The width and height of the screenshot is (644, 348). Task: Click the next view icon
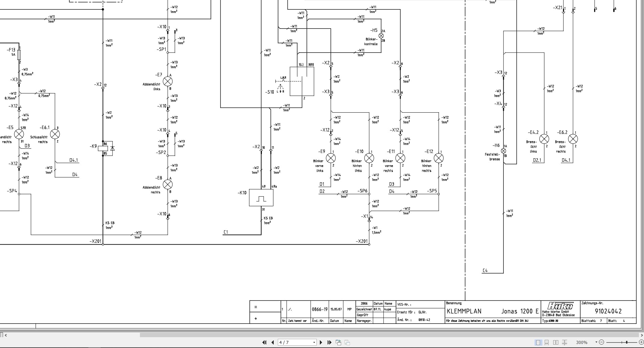tap(347, 342)
